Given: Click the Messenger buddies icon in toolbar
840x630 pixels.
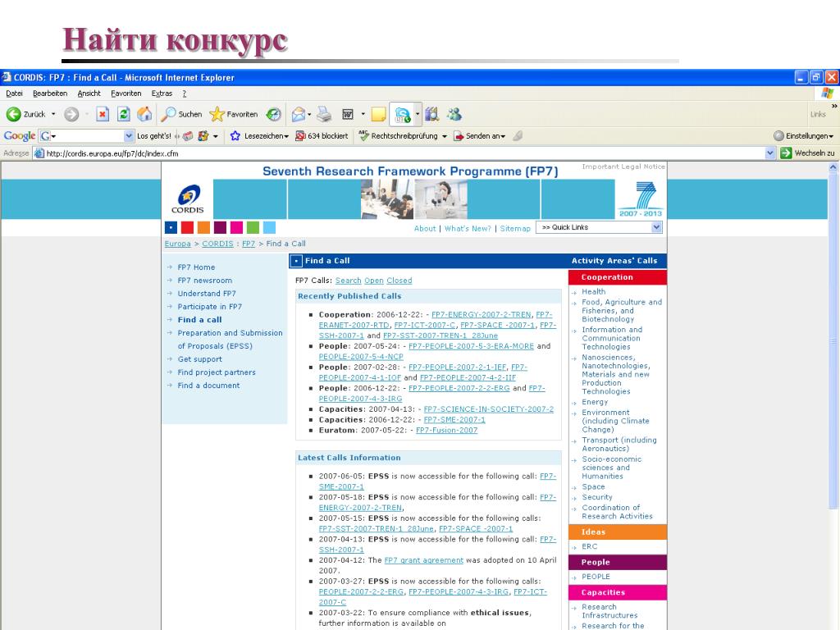Looking at the screenshot, I should pyautogui.click(x=454, y=114).
